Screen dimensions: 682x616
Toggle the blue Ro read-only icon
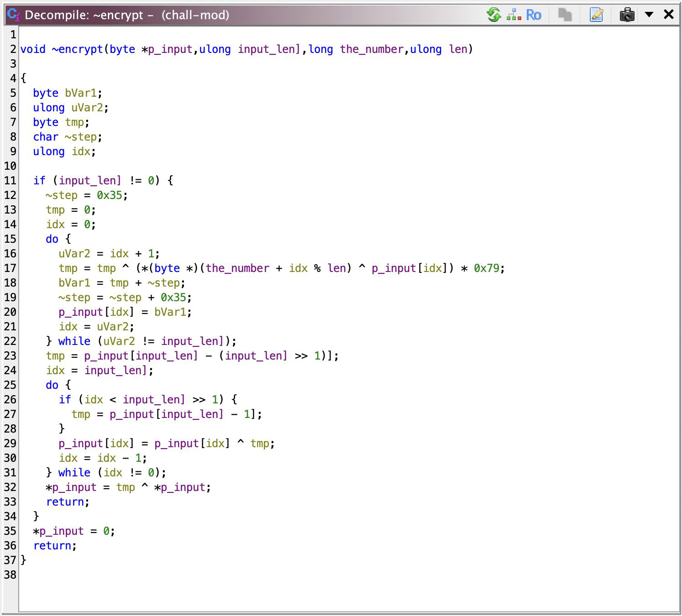coord(533,15)
